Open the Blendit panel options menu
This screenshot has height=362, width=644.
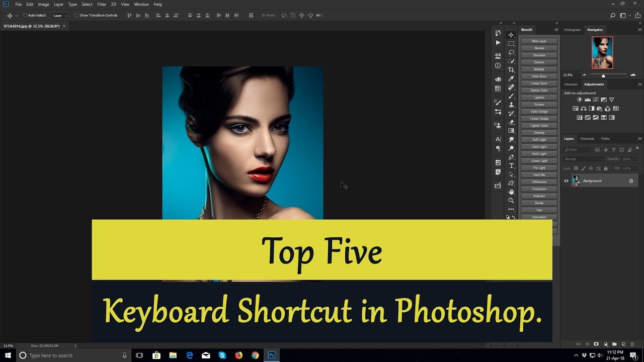[556, 30]
